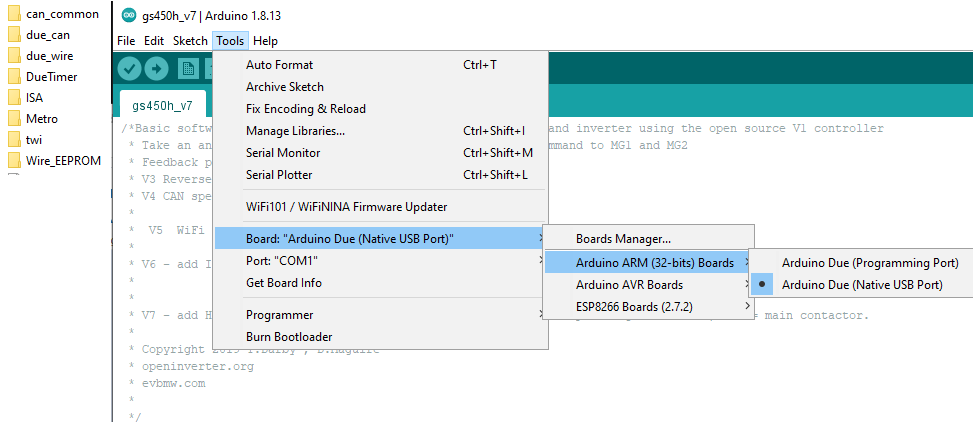The image size is (973, 422).
Task: Select Arduino Due (Native USB Port) board
Action: [861, 285]
